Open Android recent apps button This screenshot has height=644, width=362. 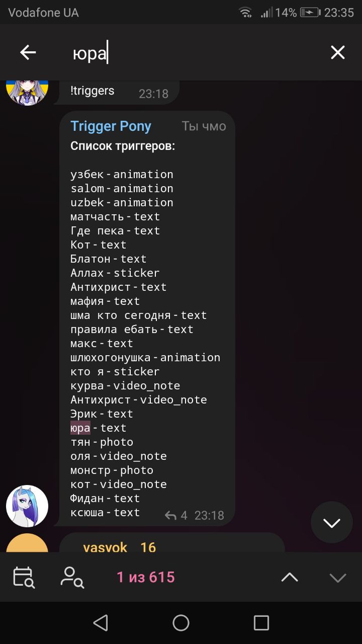[261, 623]
